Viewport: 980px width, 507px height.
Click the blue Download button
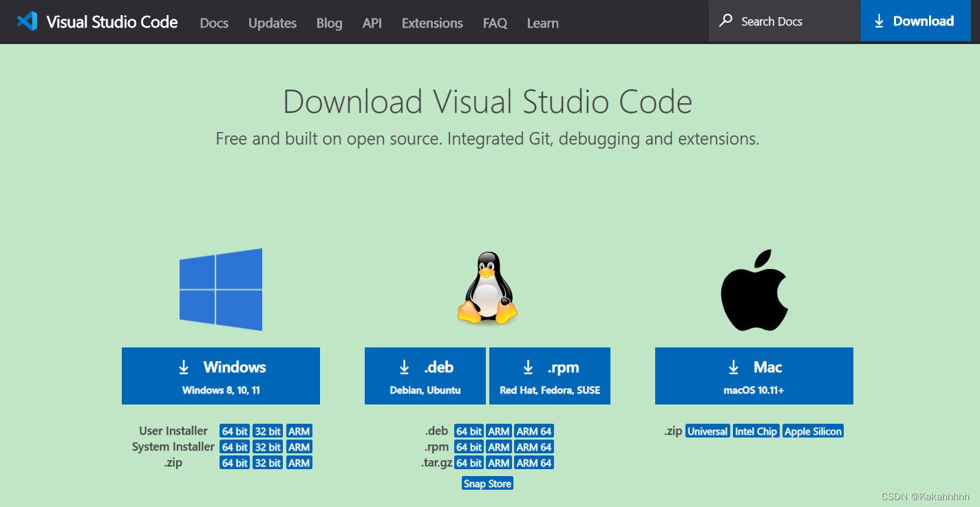pyautogui.click(x=915, y=21)
